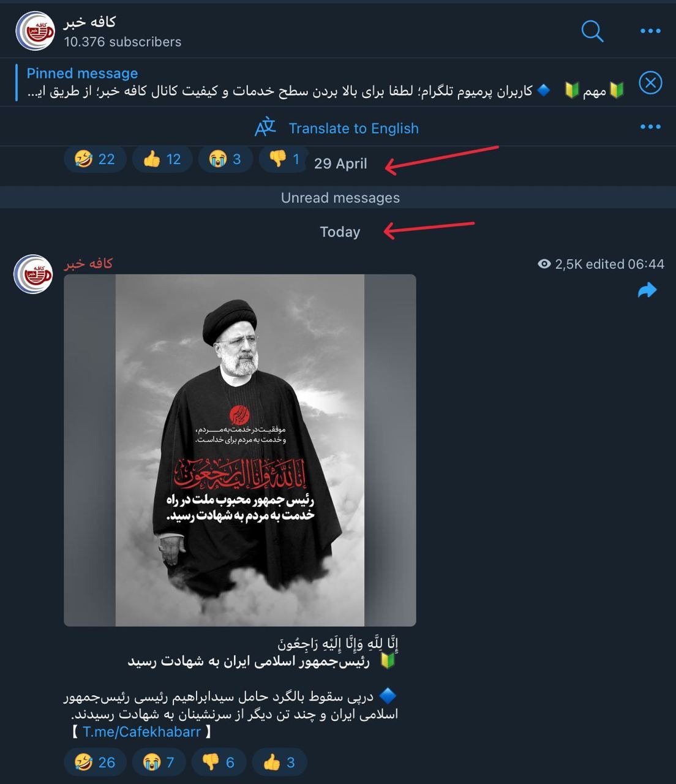Close the pinned message bar
This screenshot has width=676, height=784.
(650, 82)
